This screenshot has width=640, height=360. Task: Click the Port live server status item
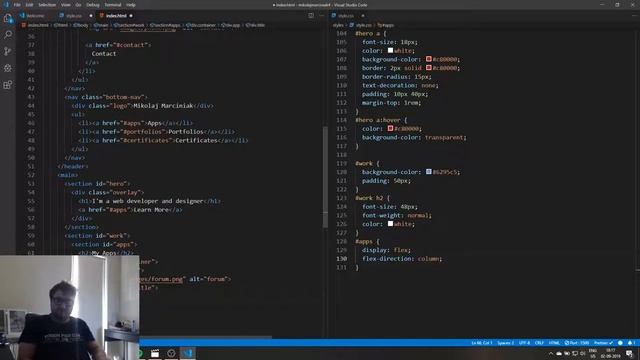pyautogui.click(x=577, y=343)
